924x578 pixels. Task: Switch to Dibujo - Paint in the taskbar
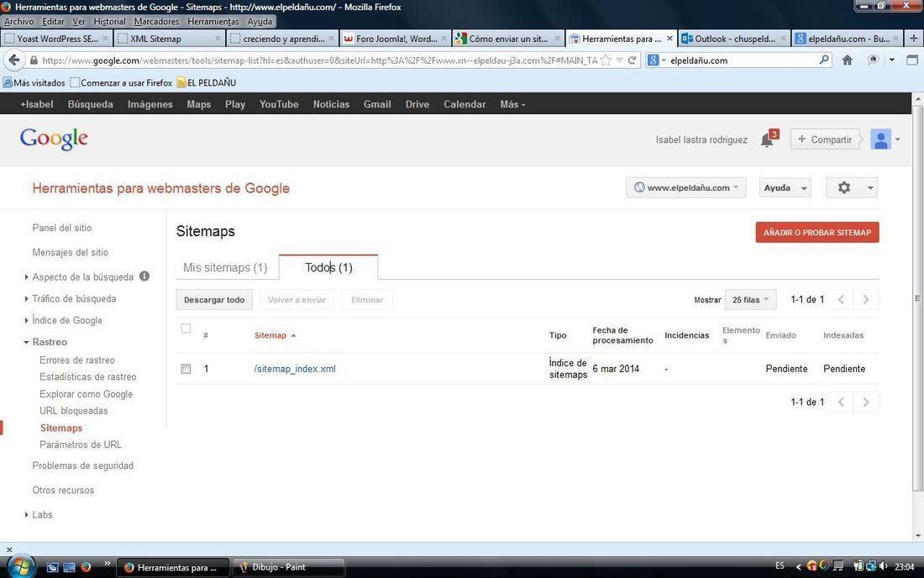coord(289,567)
